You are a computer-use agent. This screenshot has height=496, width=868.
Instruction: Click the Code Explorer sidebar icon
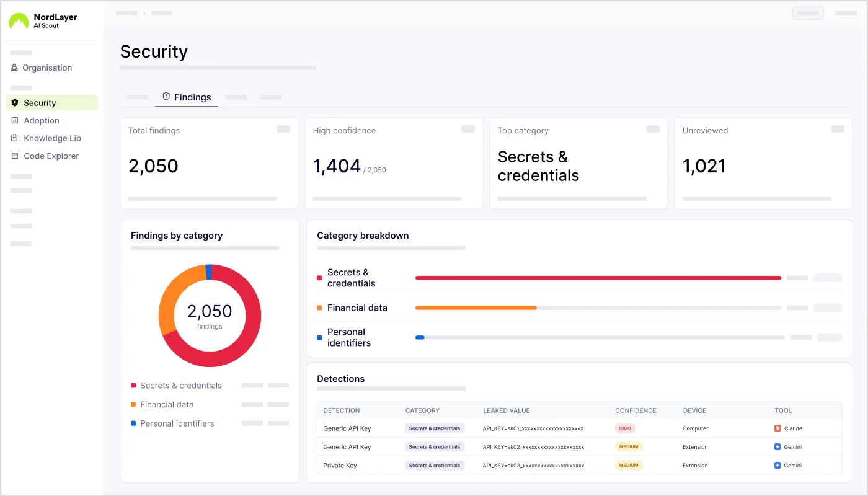[15, 156]
